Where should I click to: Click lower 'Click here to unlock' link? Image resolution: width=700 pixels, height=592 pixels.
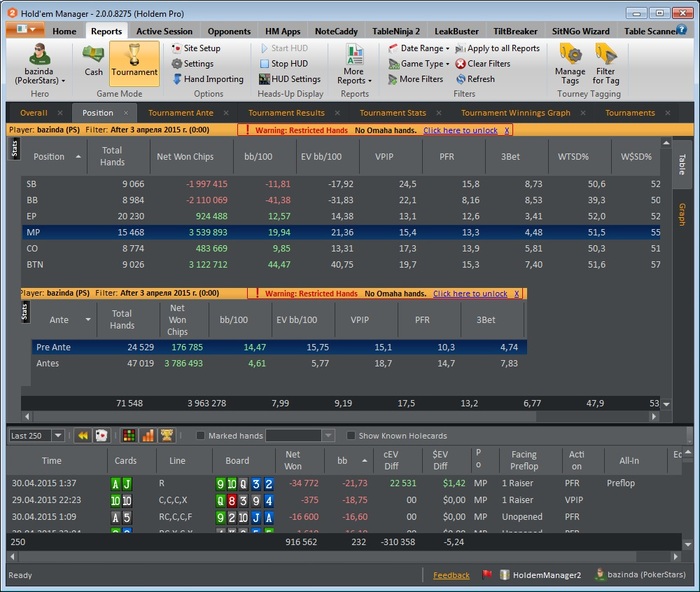pyautogui.click(x=470, y=294)
